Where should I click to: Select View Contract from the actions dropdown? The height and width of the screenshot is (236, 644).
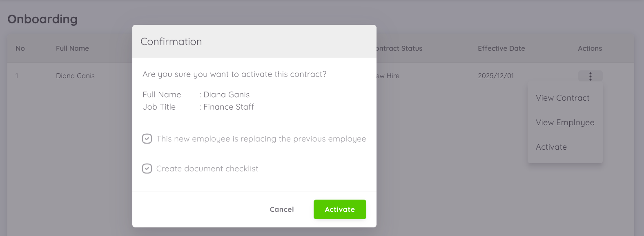(x=562, y=98)
